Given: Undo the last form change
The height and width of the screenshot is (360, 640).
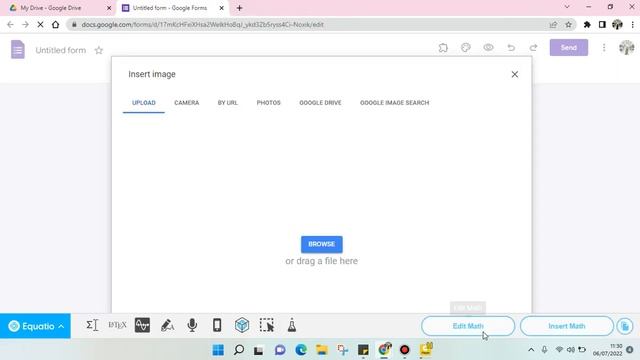Looking at the screenshot, I should click(511, 48).
